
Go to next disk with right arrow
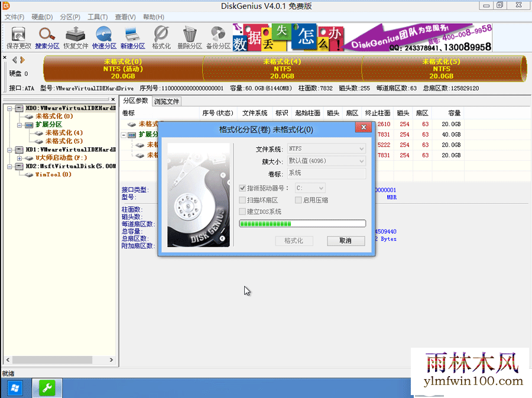click(22, 60)
